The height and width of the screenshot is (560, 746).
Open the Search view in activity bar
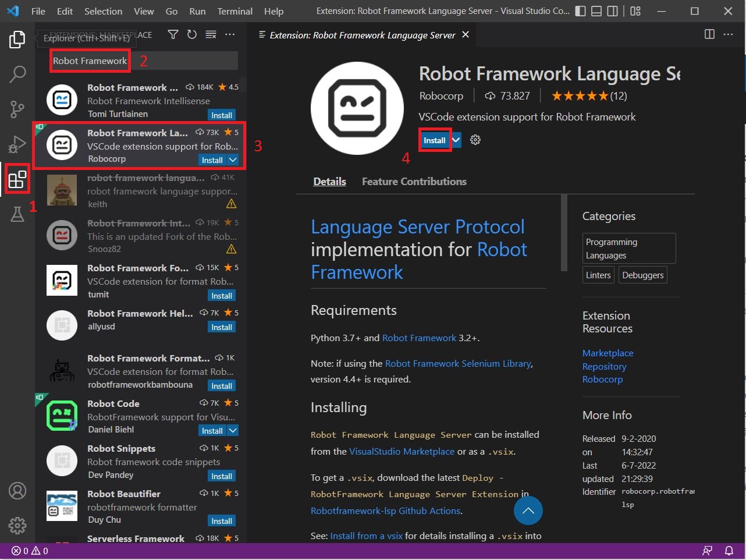click(17, 74)
